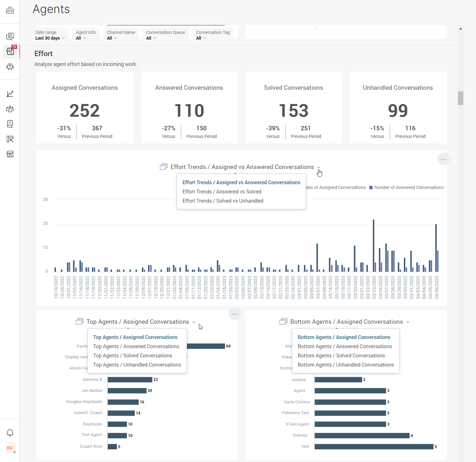476x462 pixels.
Task: Expand the Channel Name filter
Action: point(112,38)
